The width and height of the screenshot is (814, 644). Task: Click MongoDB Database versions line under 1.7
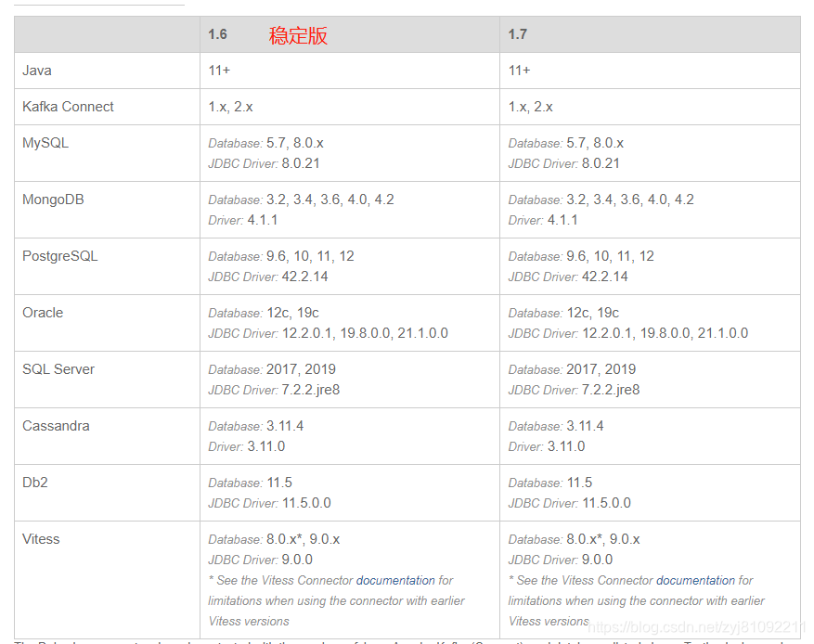coord(601,200)
